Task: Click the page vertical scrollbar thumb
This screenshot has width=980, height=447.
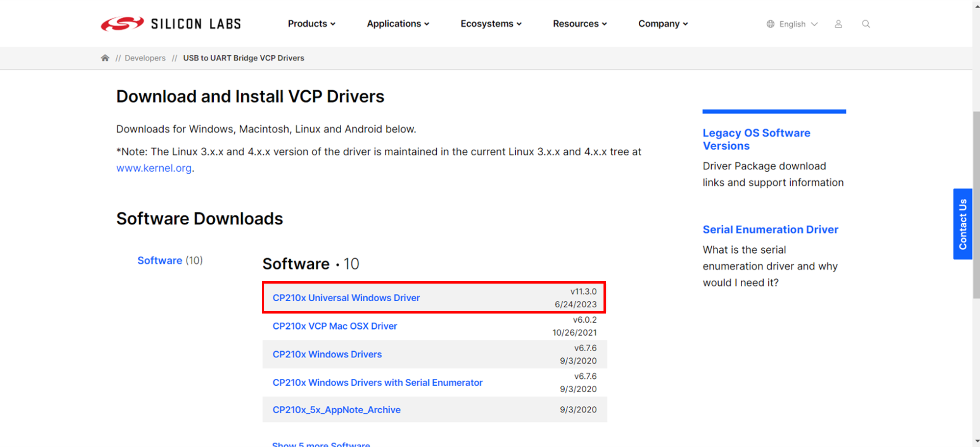Action: pos(976,205)
